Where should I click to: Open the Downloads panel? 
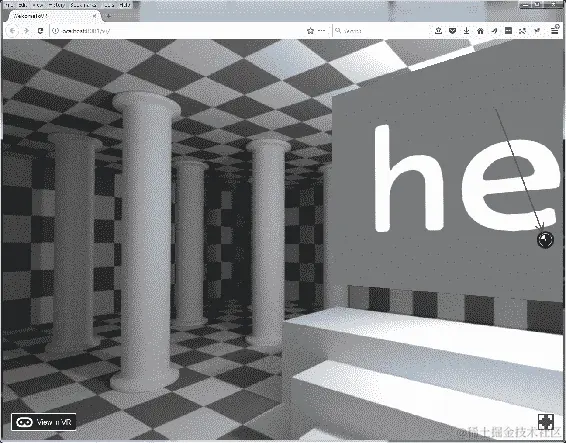pyautogui.click(x=466, y=31)
